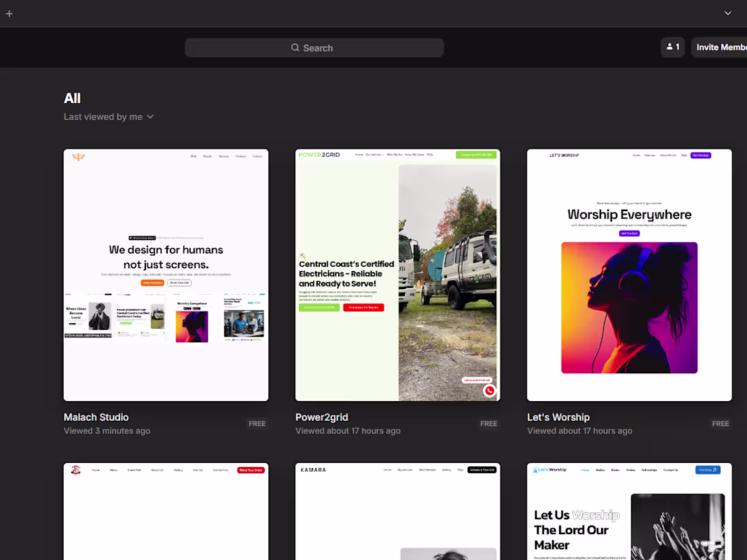The height and width of the screenshot is (560, 747).
Task: Open the Let's Worship thumbnail
Action: click(629, 274)
